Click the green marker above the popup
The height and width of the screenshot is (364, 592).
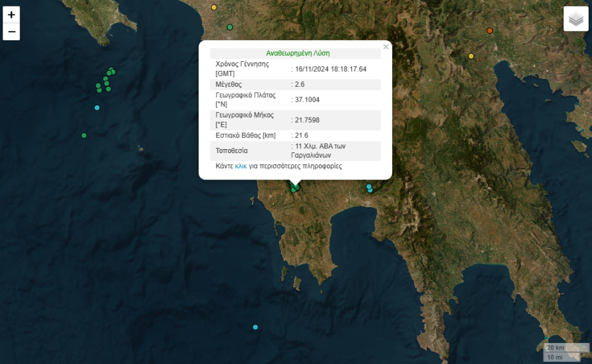(x=230, y=27)
